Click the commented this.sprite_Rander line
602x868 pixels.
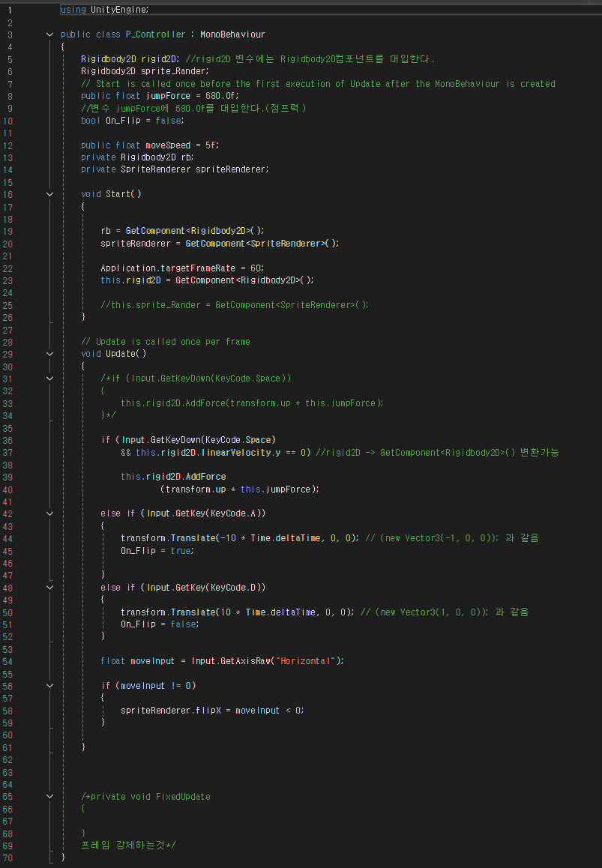click(x=235, y=304)
